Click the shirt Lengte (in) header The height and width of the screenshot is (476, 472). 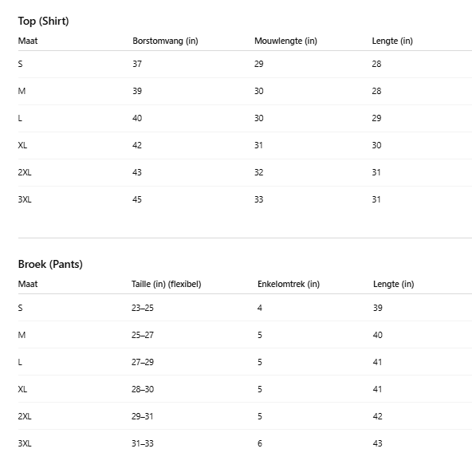[392, 41]
